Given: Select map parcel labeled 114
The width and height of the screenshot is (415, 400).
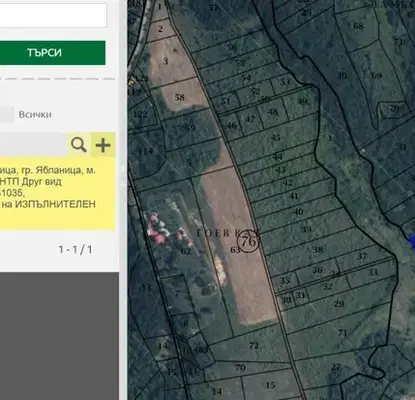Looking at the screenshot, I should [x=145, y=151].
